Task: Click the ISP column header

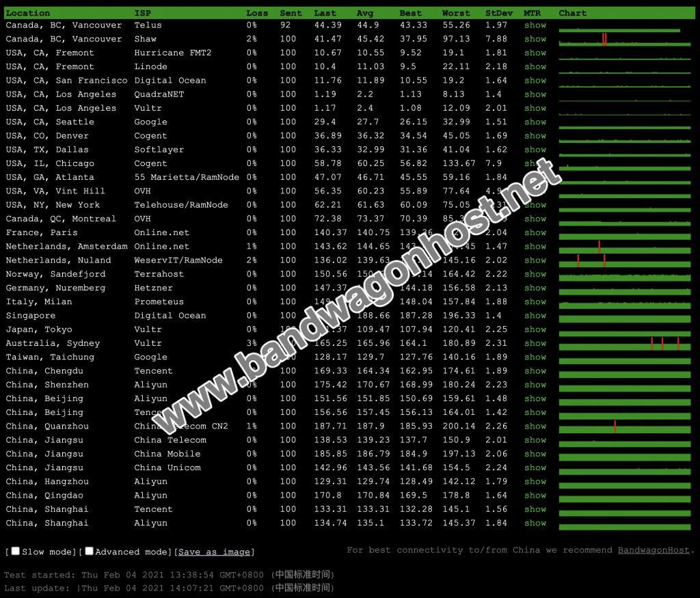Action: point(143,14)
